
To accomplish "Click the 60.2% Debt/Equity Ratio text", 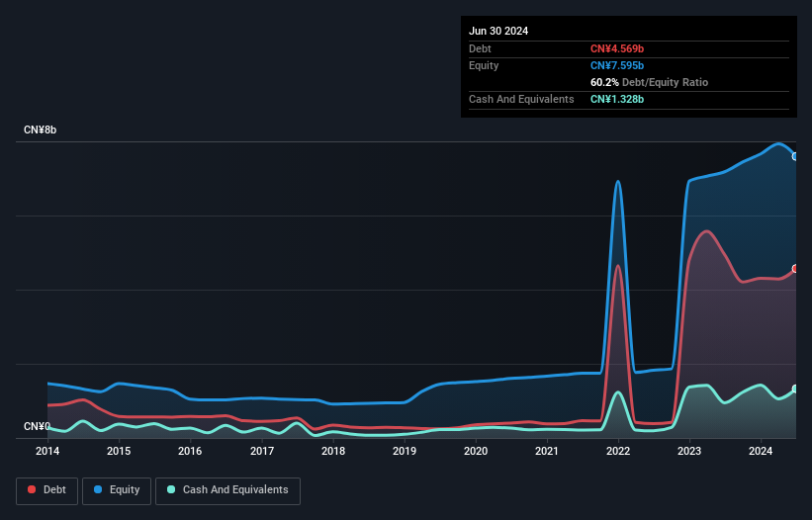I will tap(649, 82).
